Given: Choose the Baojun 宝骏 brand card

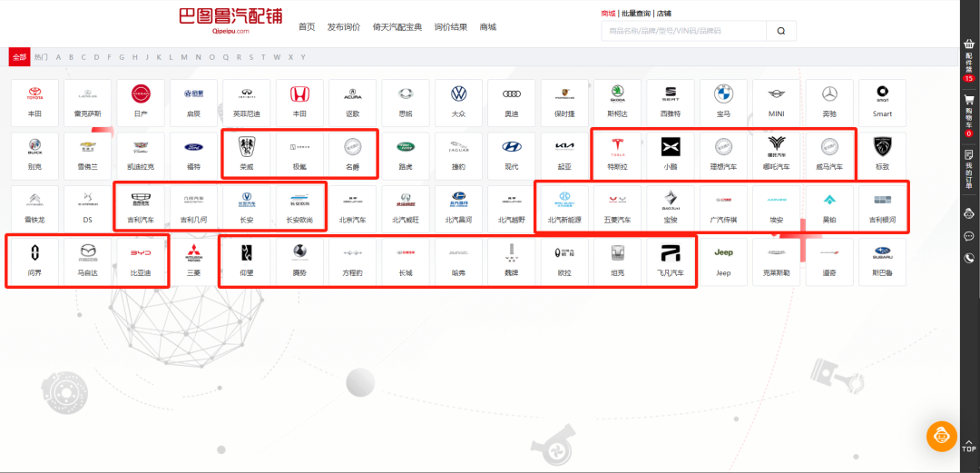Looking at the screenshot, I should [671, 210].
